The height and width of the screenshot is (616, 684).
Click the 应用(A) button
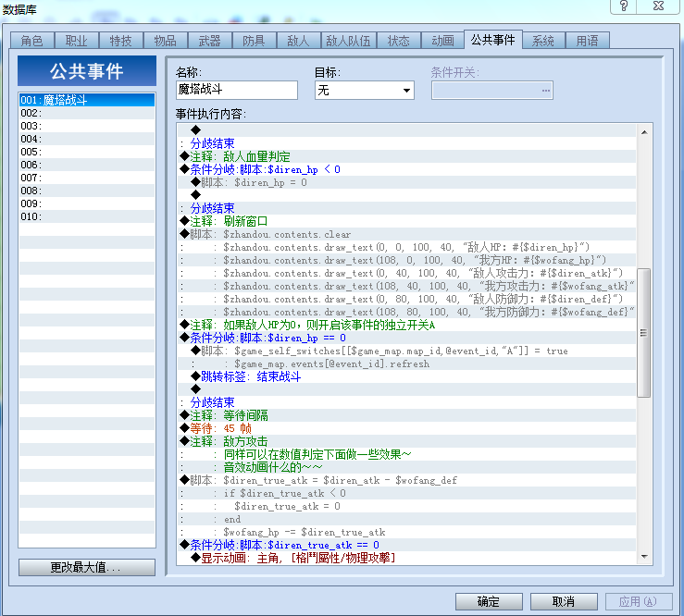[x=639, y=601]
